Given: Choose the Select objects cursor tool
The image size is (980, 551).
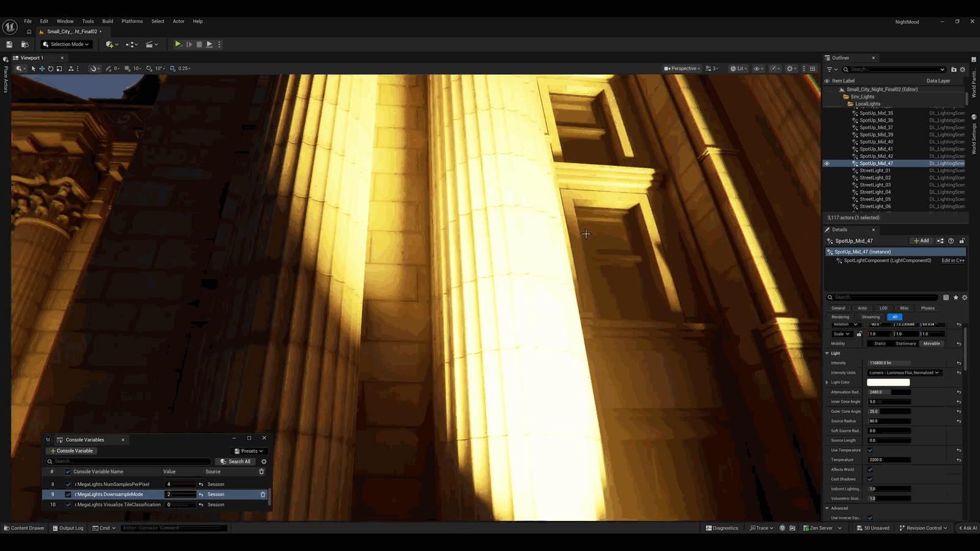Looking at the screenshot, I should pos(34,69).
